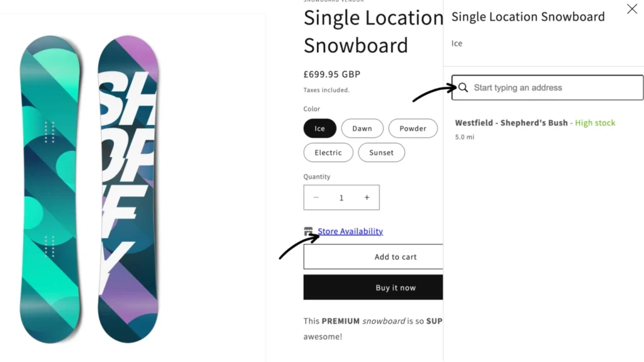Select the Ice color option
Viewport: 644px width, 362px height.
tap(320, 129)
